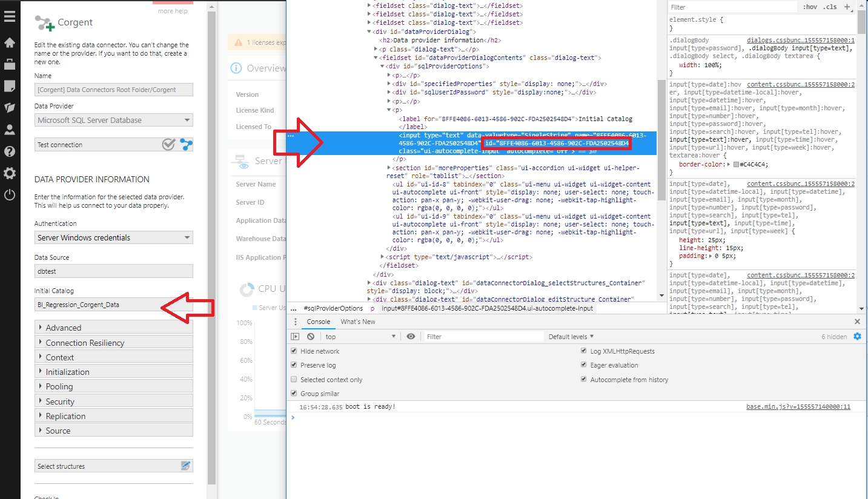The image size is (868, 499).
Task: Expand the Replication section
Action: pos(114,416)
